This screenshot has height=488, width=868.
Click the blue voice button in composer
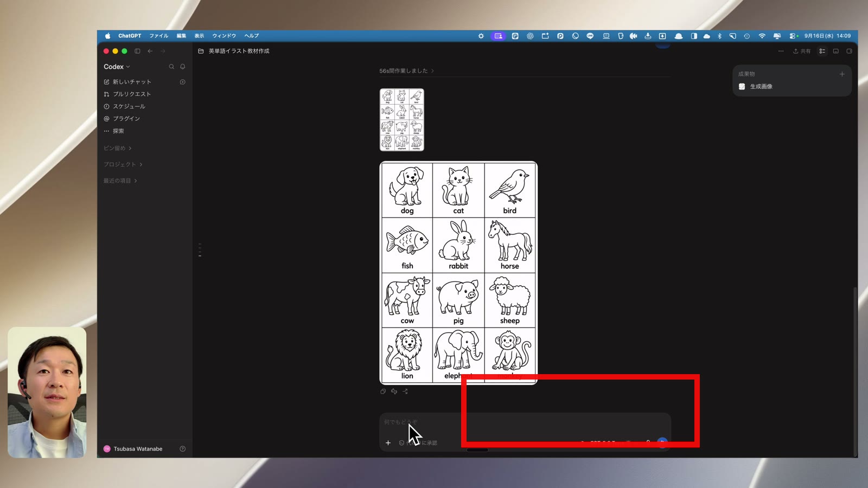click(x=662, y=443)
